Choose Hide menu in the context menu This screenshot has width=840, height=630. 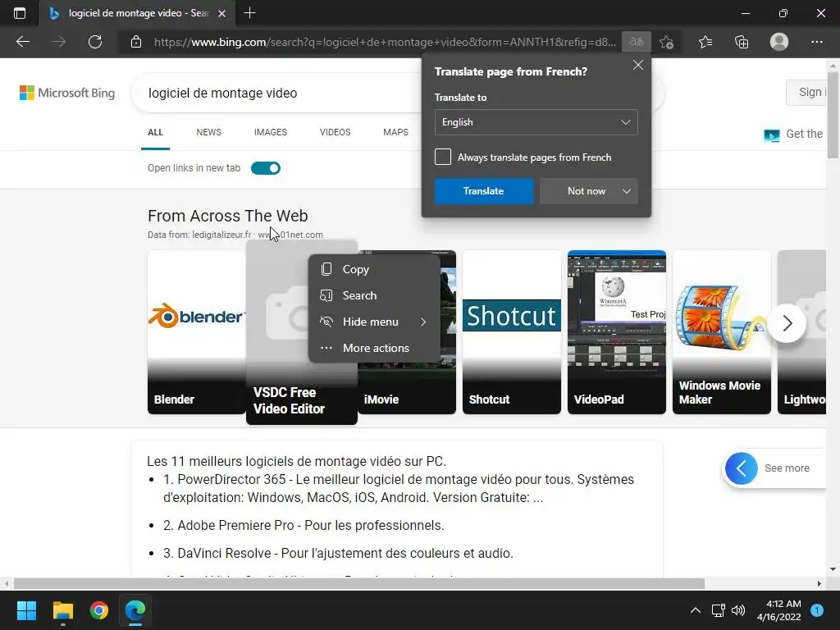[374, 322]
